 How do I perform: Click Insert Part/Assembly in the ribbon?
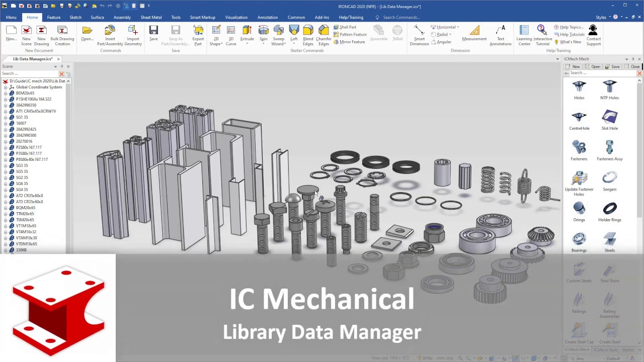110,35
